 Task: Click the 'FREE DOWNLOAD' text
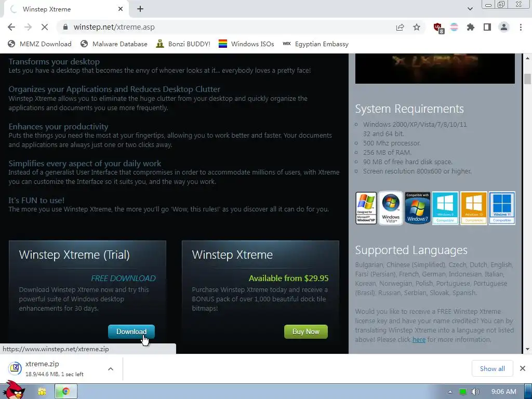[123, 278]
